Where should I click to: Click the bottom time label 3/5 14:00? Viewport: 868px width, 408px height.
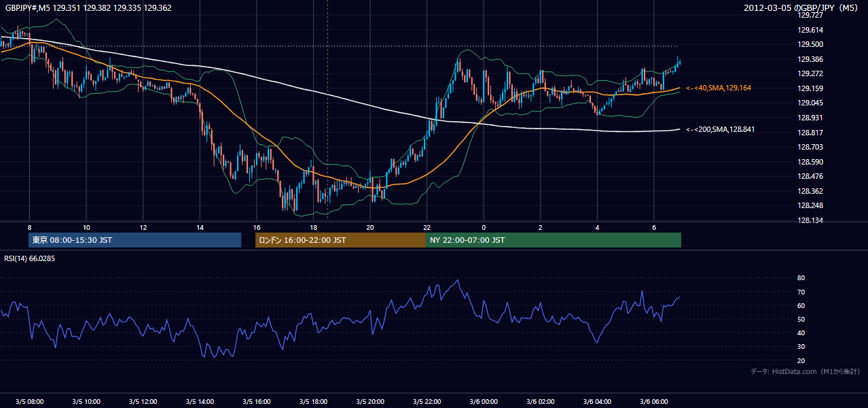(200, 402)
